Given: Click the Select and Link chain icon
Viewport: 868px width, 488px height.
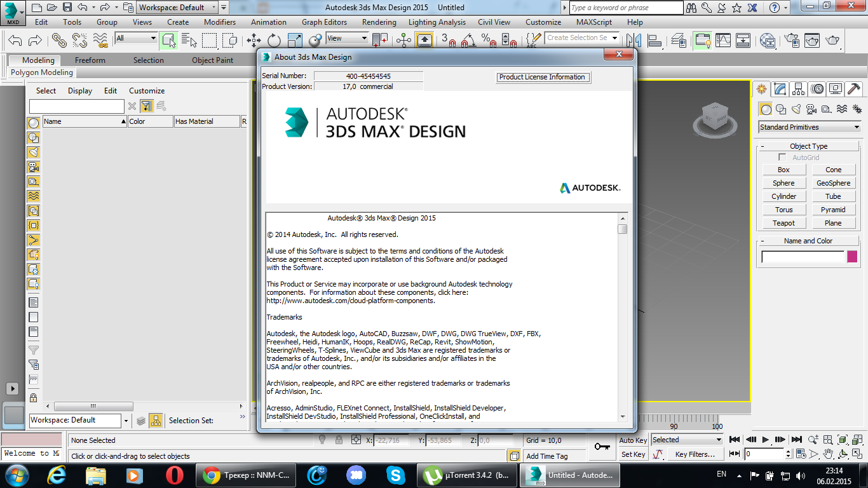Looking at the screenshot, I should pos(59,40).
